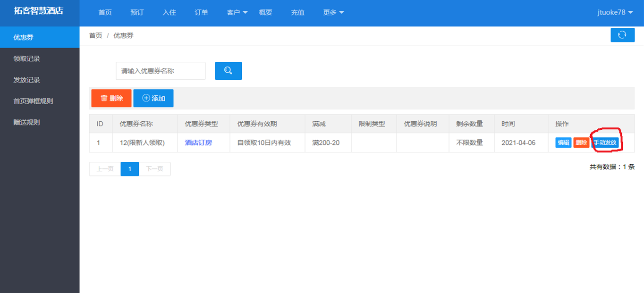This screenshot has height=293, width=644.
Task: Click the 上一页 pagination button
Action: coord(105,169)
